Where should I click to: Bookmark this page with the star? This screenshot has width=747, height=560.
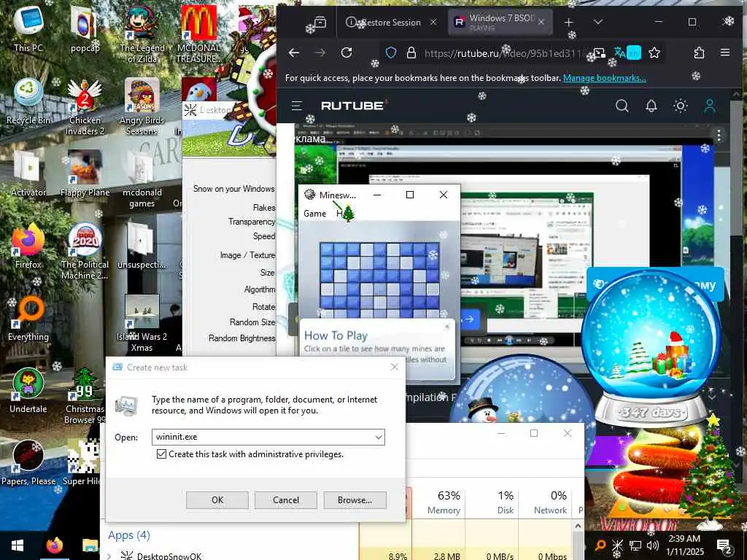coord(654,52)
